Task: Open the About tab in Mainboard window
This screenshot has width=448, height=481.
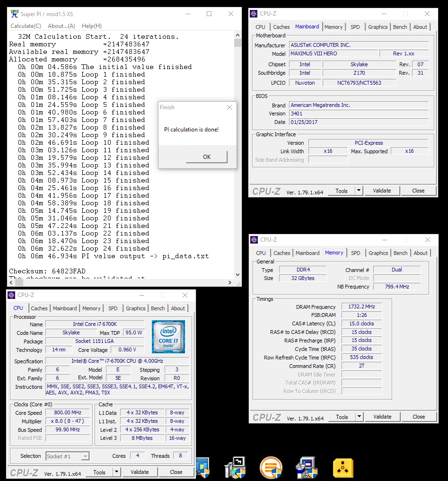Action: [x=420, y=27]
